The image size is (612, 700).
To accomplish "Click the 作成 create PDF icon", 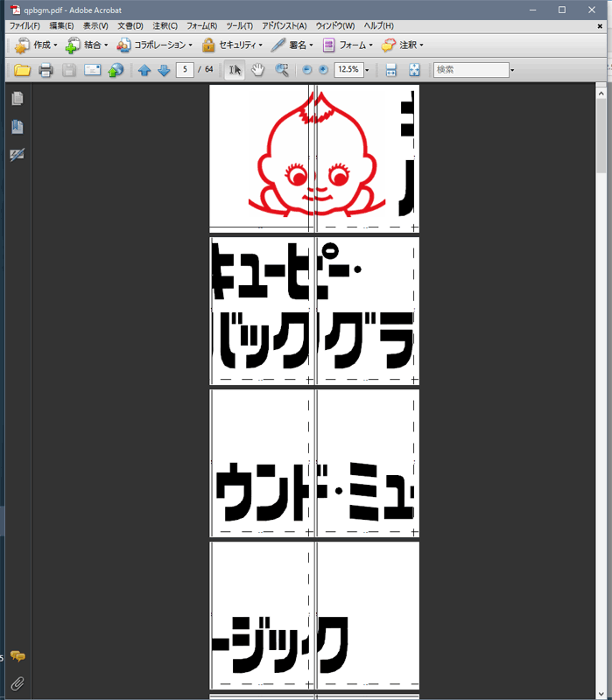I will (x=22, y=45).
